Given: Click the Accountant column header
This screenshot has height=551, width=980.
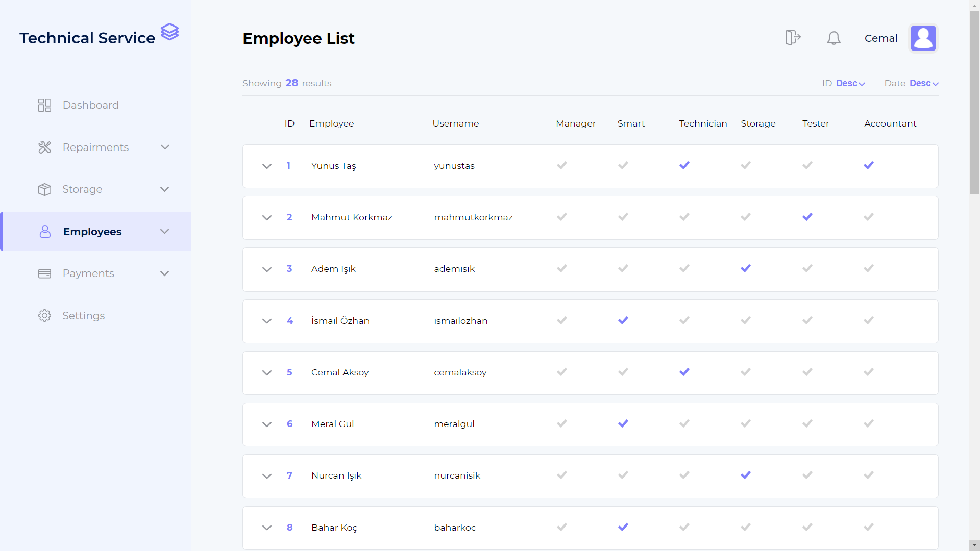Looking at the screenshot, I should (890, 123).
